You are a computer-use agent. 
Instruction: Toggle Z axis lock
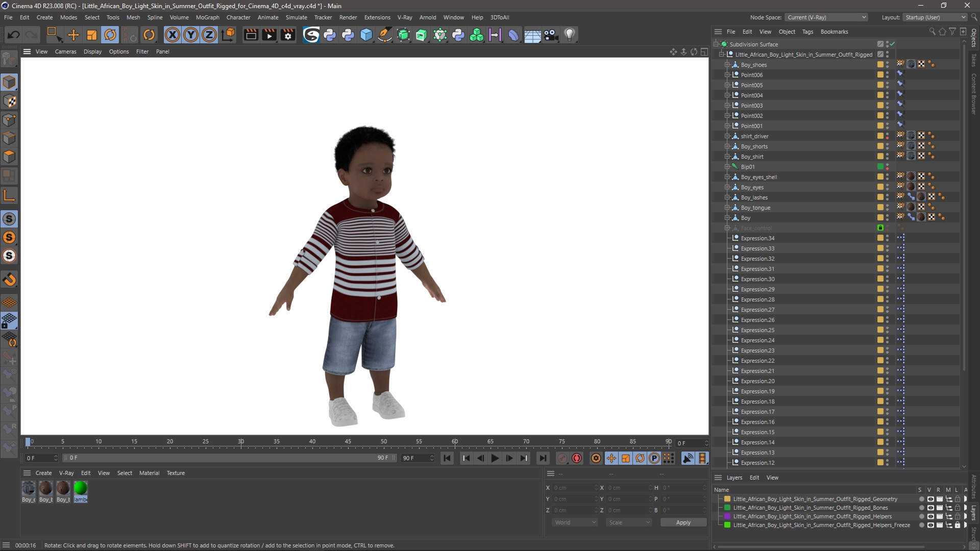click(x=209, y=35)
